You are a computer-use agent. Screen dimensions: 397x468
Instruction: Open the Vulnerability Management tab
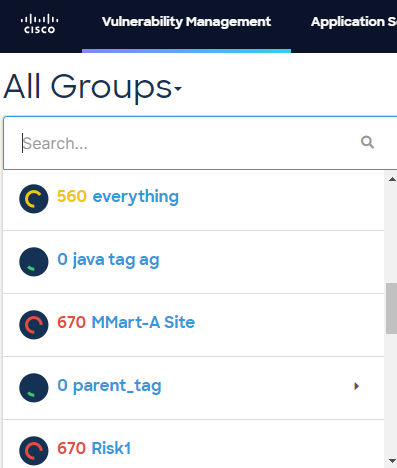pyautogui.click(x=186, y=22)
